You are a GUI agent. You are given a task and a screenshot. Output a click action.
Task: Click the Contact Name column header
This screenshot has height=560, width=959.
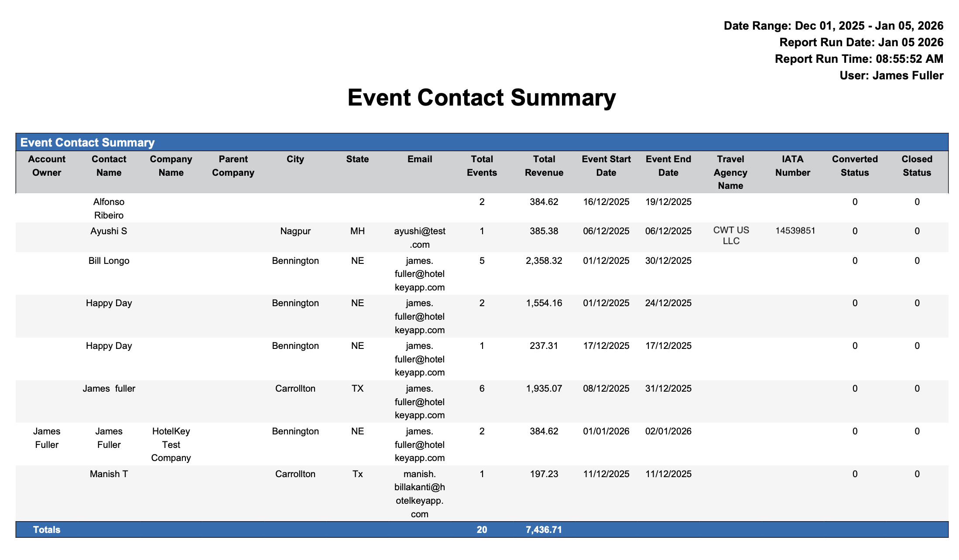click(109, 166)
